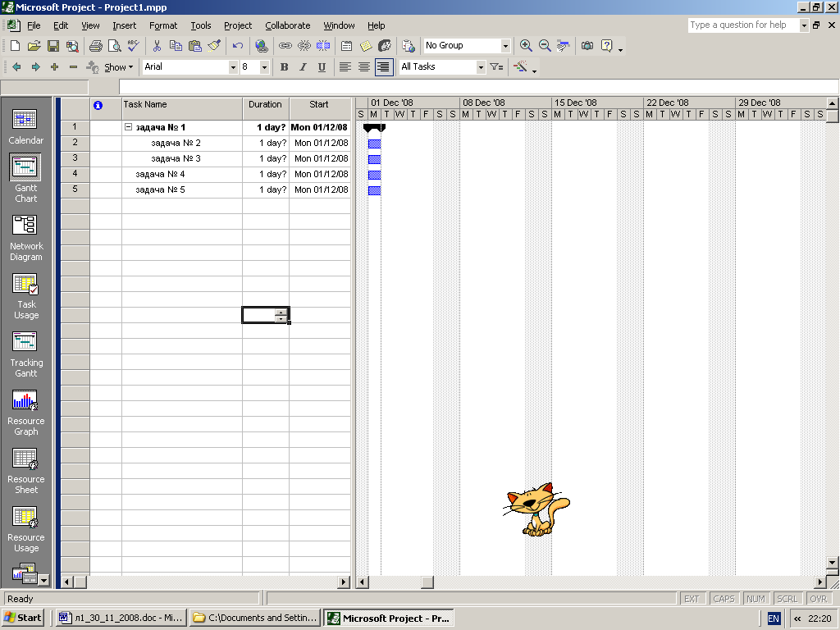Toggle Underline formatting
Viewport: 840px width, 630px height.
322,67
